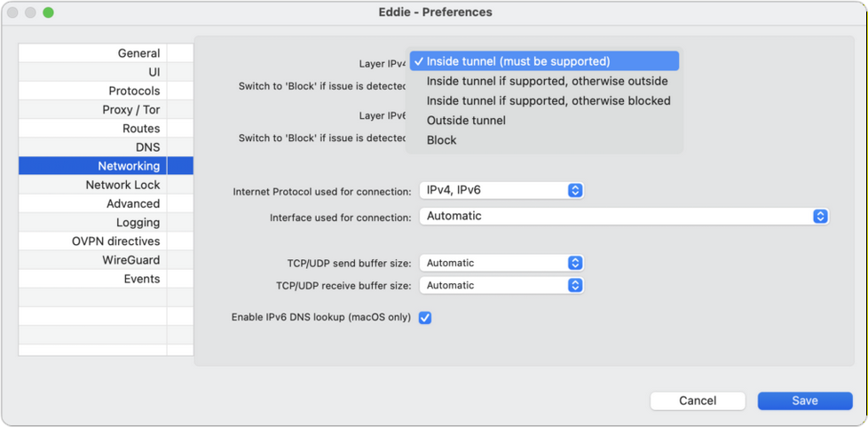This screenshot has width=868, height=427.
Task: Click the green window zoom button
Action: (48, 12)
